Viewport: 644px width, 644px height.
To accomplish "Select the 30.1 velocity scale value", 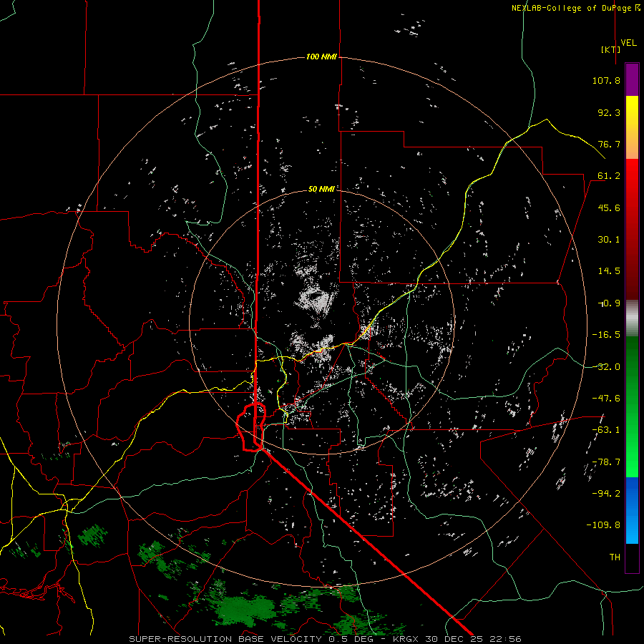I will pyautogui.click(x=609, y=240).
